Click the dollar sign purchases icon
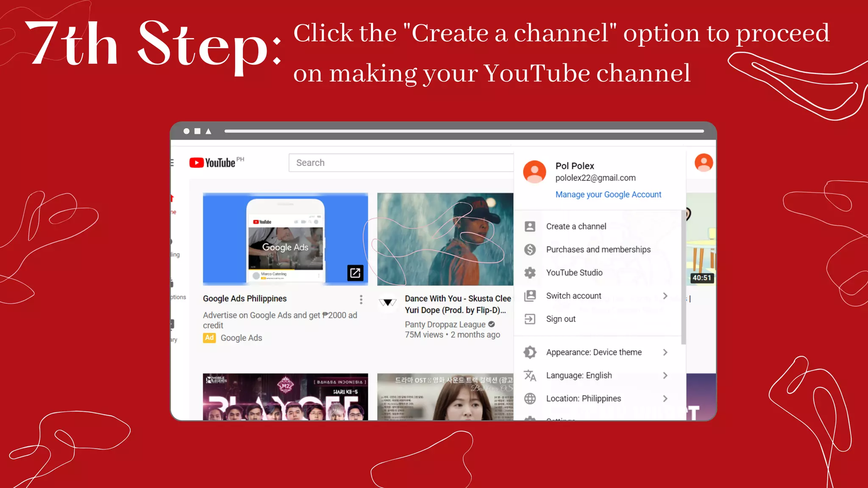This screenshot has height=488, width=868. coord(530,250)
